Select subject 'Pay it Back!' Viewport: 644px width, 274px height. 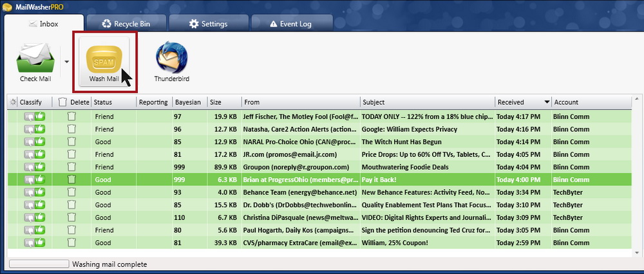pyautogui.click(x=381, y=179)
